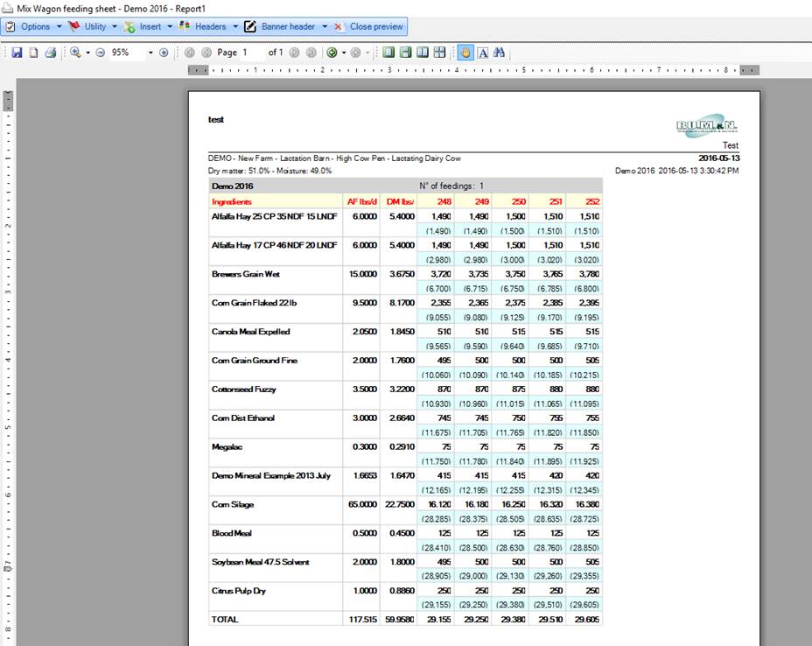The height and width of the screenshot is (646, 812).
Task: Click the 'Brewers Grain Wet' ingredient
Action: pyautogui.click(x=246, y=273)
